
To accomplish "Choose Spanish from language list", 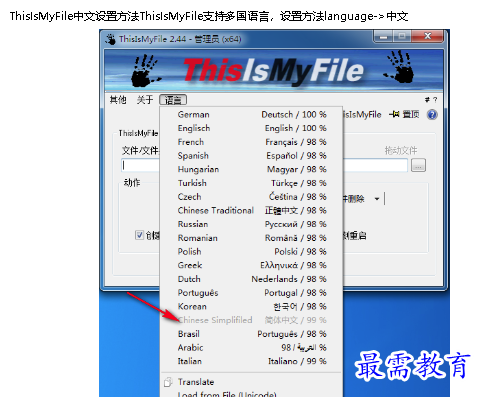I will click(252, 156).
